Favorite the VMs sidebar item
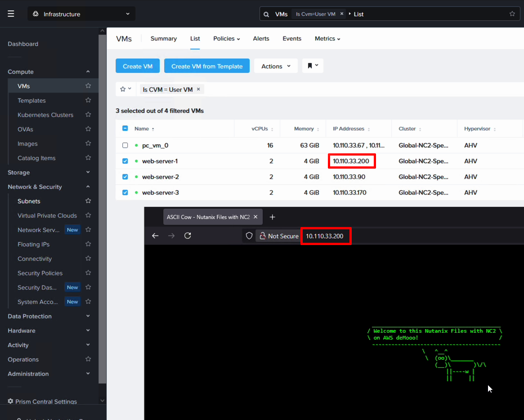Viewport: 524px width, 420px height. click(x=88, y=86)
